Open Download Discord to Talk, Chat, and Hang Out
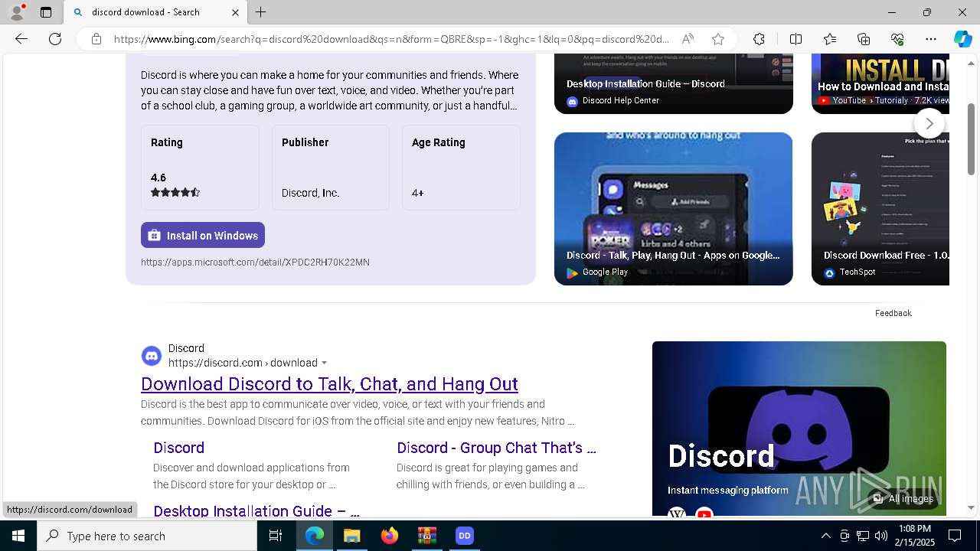Viewport: 980px width, 551px height. (x=329, y=383)
